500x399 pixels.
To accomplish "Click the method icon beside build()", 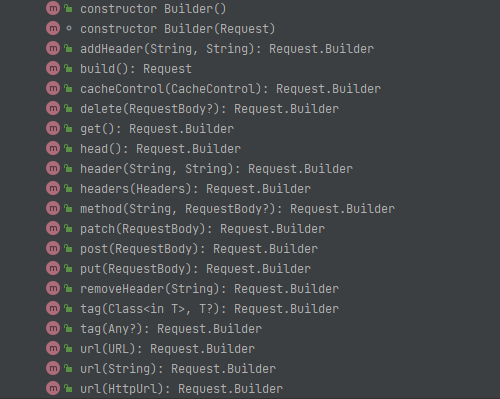I will pos(53,68).
